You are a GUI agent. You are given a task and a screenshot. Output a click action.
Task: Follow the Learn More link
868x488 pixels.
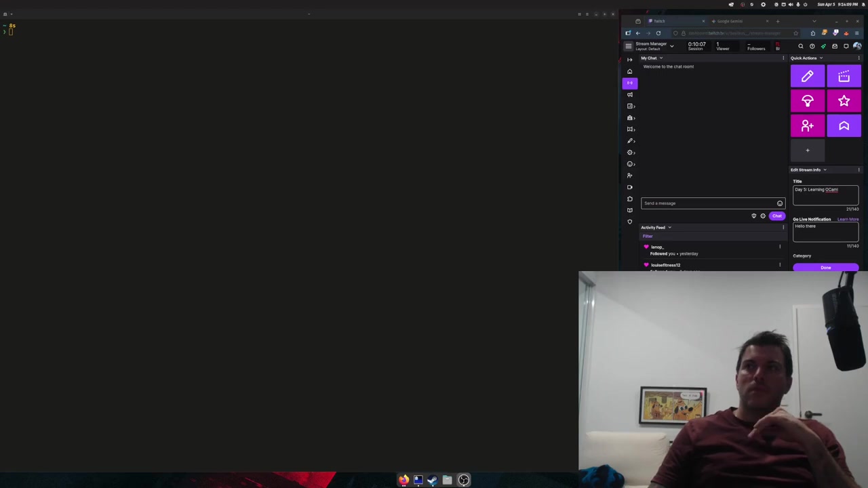tap(848, 220)
